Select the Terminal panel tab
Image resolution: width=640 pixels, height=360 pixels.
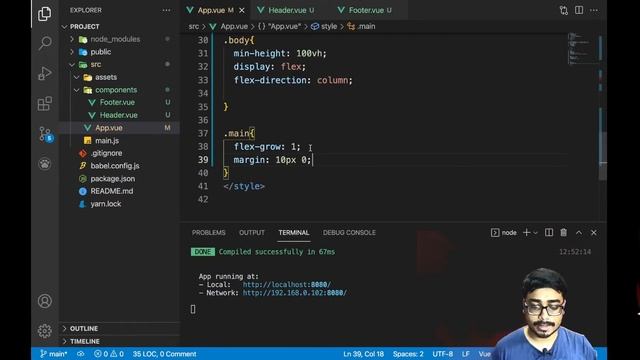294,232
